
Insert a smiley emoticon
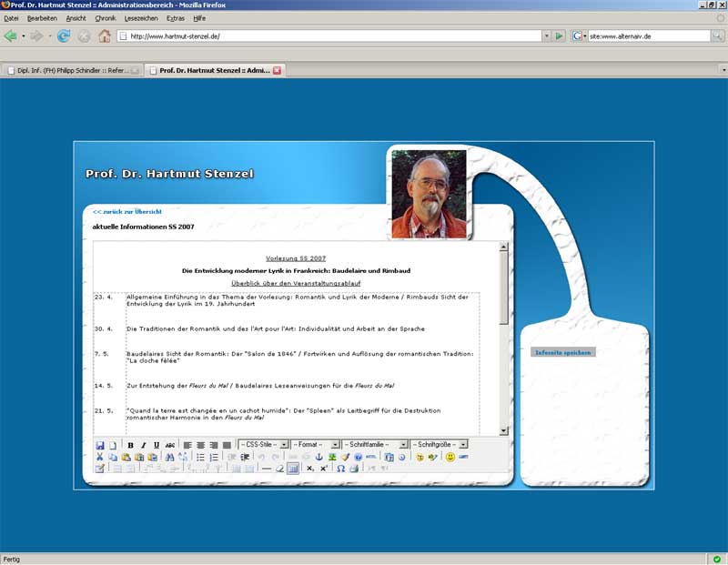point(450,457)
